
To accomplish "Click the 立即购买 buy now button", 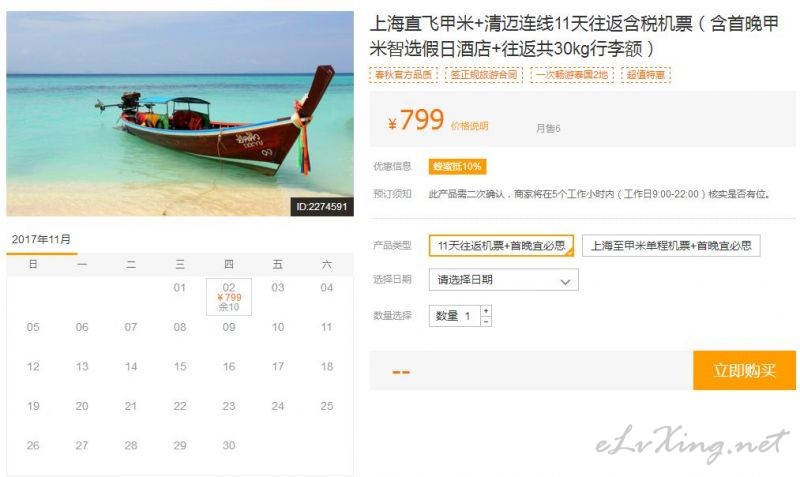I will coord(744,370).
